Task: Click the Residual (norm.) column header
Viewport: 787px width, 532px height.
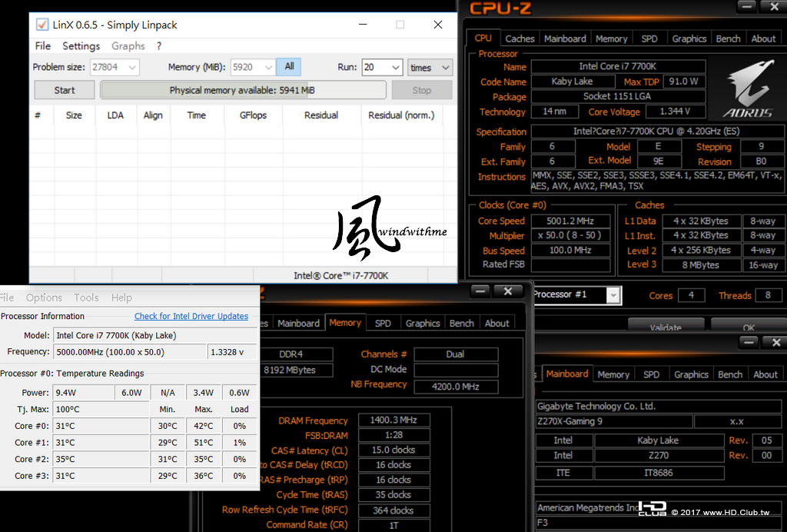Action: pos(401,115)
